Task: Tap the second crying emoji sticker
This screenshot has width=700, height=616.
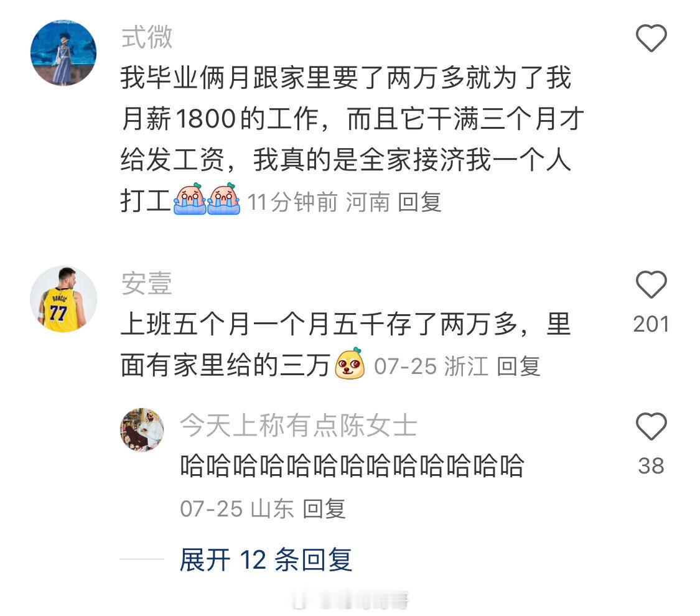Action: point(223,198)
